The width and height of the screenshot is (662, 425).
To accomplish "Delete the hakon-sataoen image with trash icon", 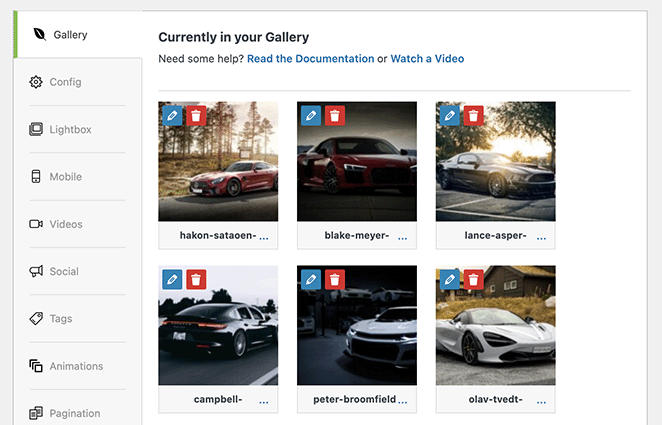I will tap(196, 116).
